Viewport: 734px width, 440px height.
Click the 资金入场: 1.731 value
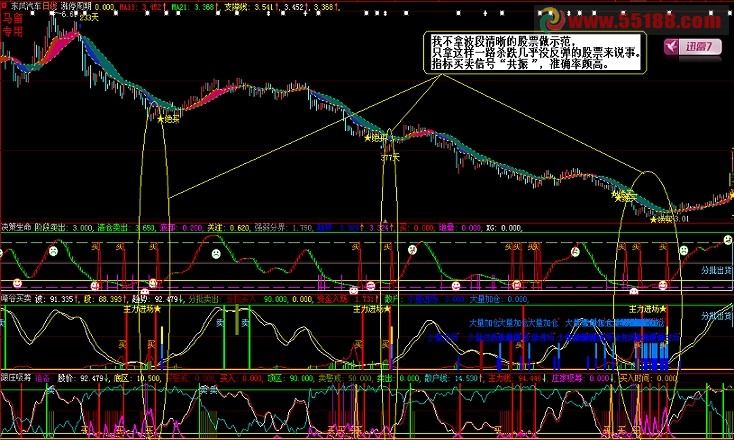[x=345, y=299]
